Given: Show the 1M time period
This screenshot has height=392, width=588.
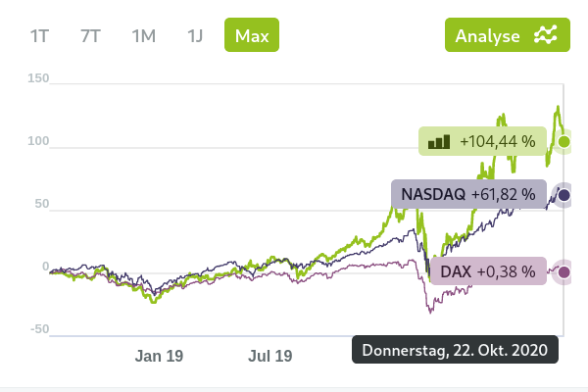Looking at the screenshot, I should [143, 36].
